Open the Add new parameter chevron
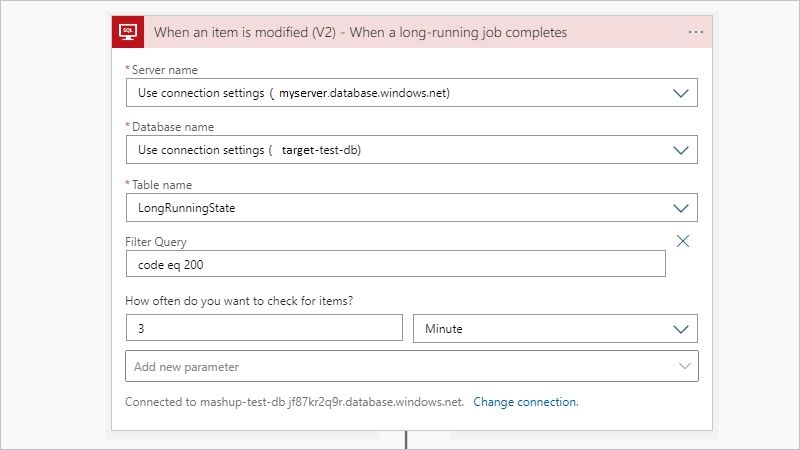The height and width of the screenshot is (450, 800). 685,366
